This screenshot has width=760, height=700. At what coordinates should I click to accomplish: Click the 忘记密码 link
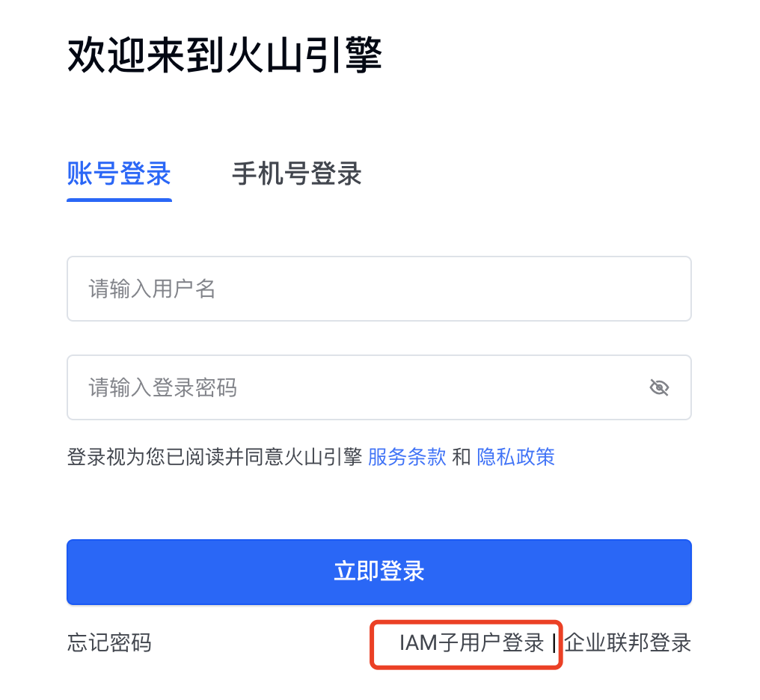[x=109, y=642]
